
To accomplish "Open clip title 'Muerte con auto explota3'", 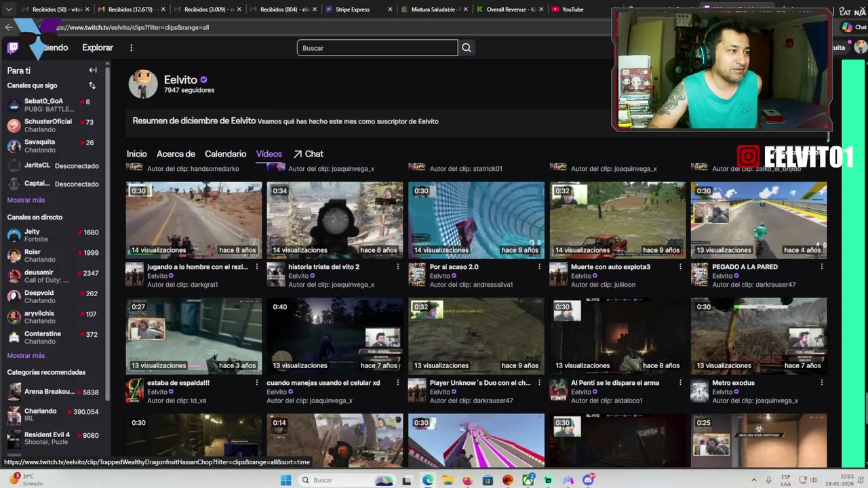I will 610,267.
